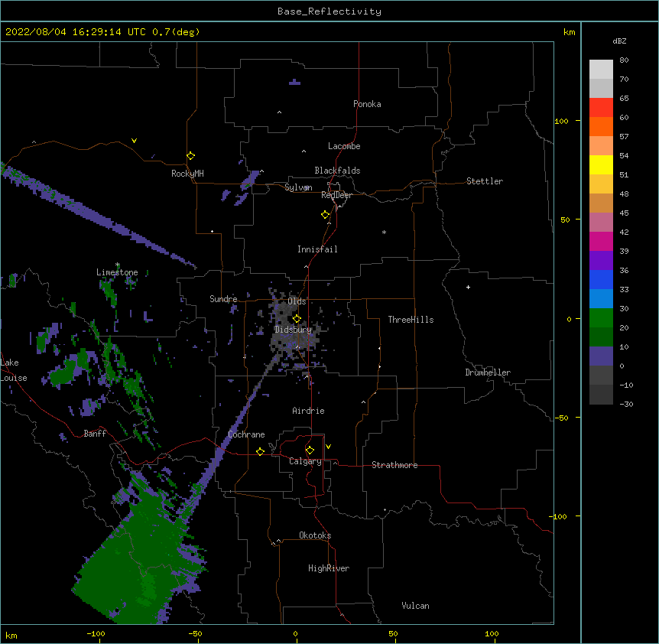The image size is (659, 644).
Task: Click the Olds town label
Action: click(x=297, y=301)
